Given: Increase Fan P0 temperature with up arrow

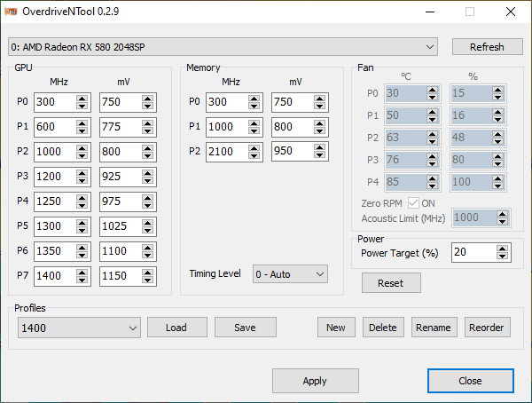Looking at the screenshot, I should pos(433,90).
